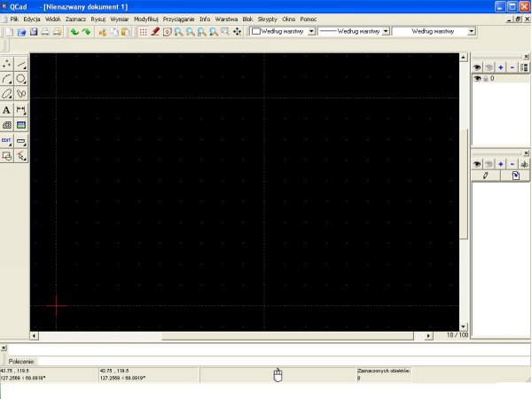Add a new block plus button
The height and width of the screenshot is (399, 532).
500,164
